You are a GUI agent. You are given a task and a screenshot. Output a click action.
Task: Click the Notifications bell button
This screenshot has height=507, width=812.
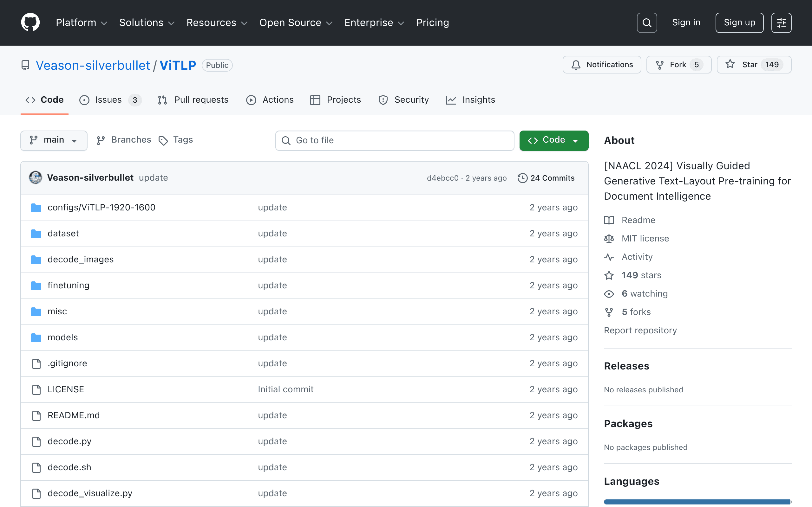tap(602, 65)
